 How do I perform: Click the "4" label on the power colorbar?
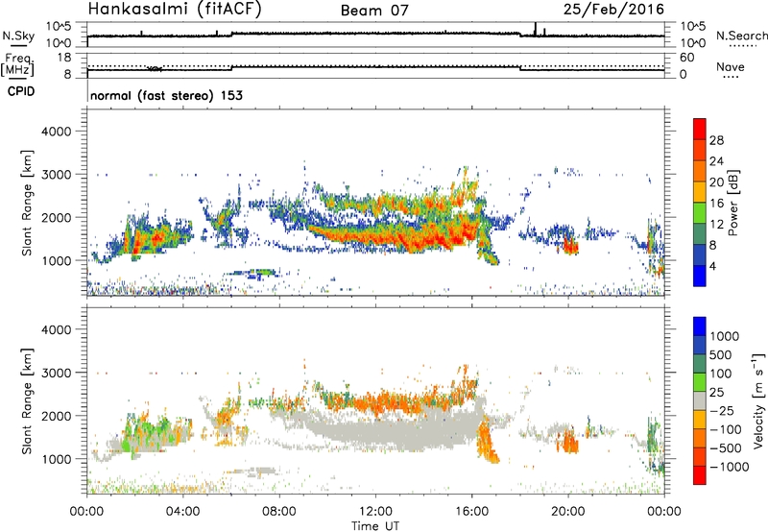tap(713, 266)
